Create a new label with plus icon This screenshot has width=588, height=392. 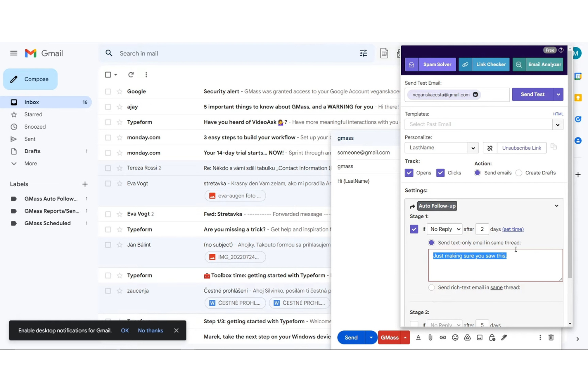point(85,184)
